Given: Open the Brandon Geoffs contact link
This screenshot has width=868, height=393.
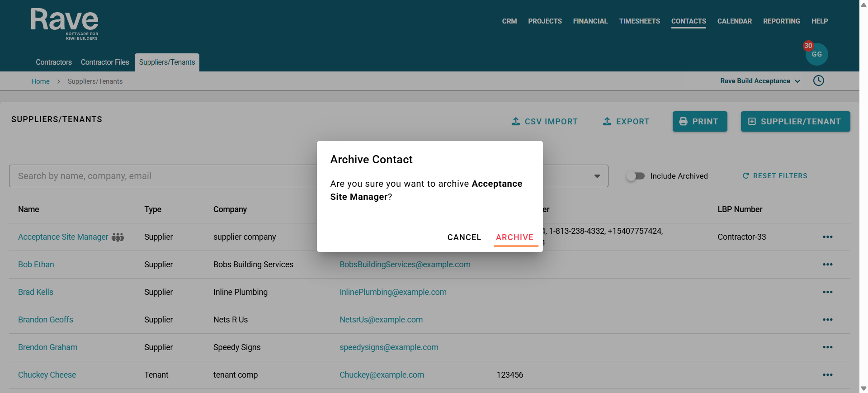Looking at the screenshot, I should point(46,320).
